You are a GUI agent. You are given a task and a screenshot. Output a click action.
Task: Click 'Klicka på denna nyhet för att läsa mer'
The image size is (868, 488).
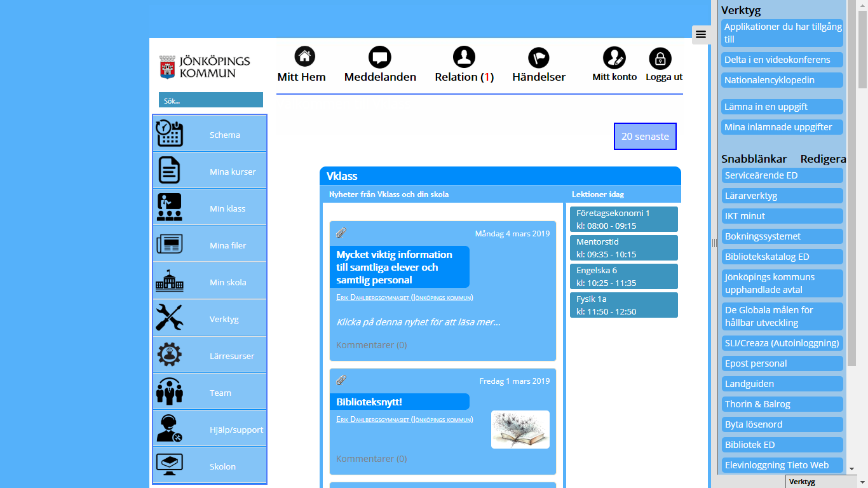point(419,322)
